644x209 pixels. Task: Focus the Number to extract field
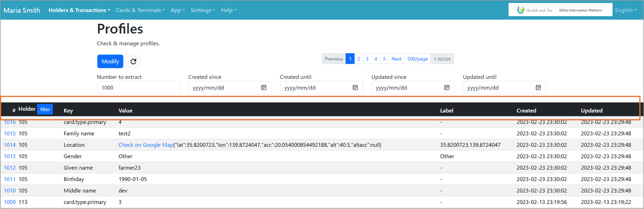point(138,88)
